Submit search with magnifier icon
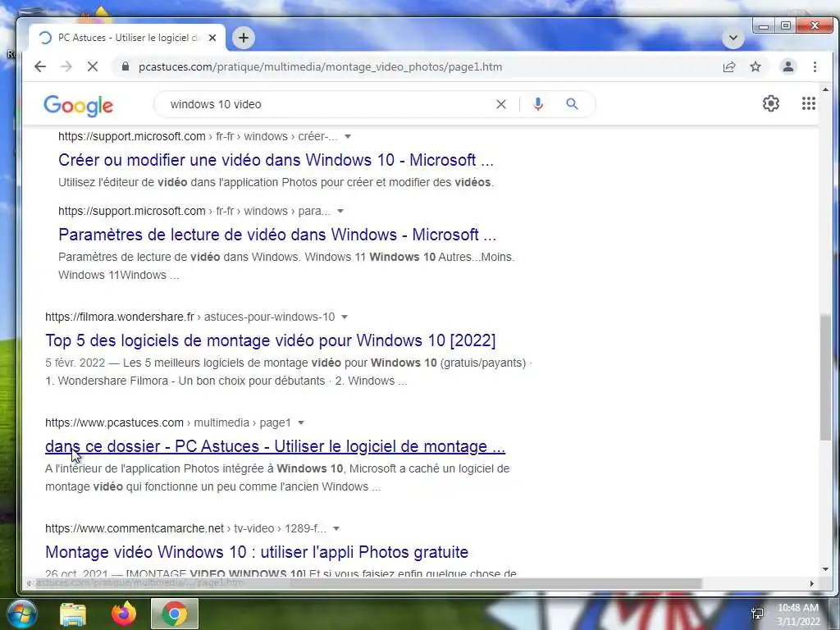 572,104
